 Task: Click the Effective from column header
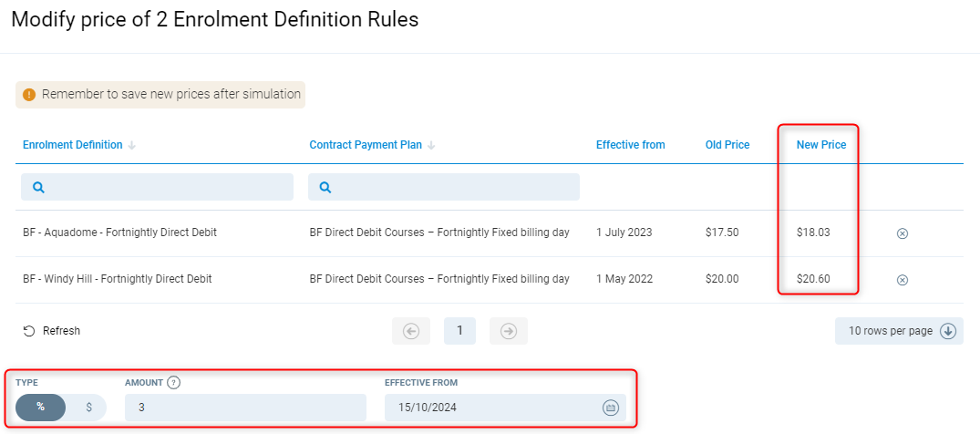coord(630,145)
